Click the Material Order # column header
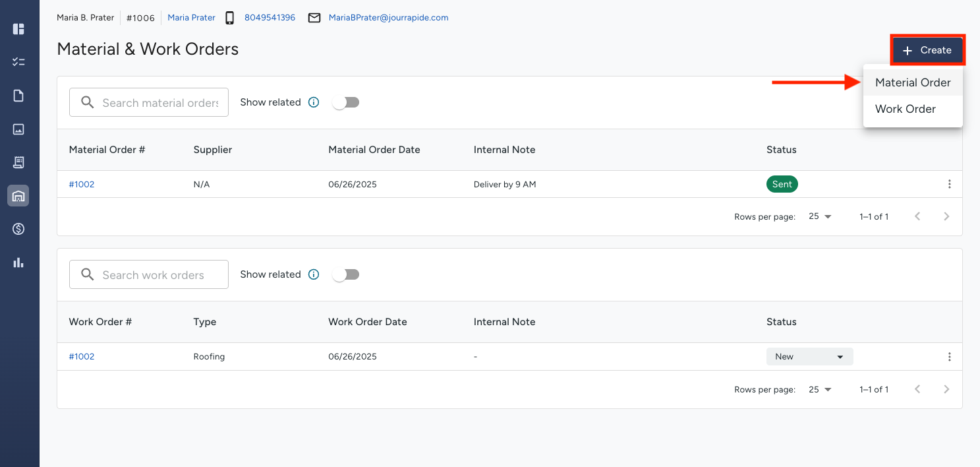980x467 pixels. [x=107, y=150]
